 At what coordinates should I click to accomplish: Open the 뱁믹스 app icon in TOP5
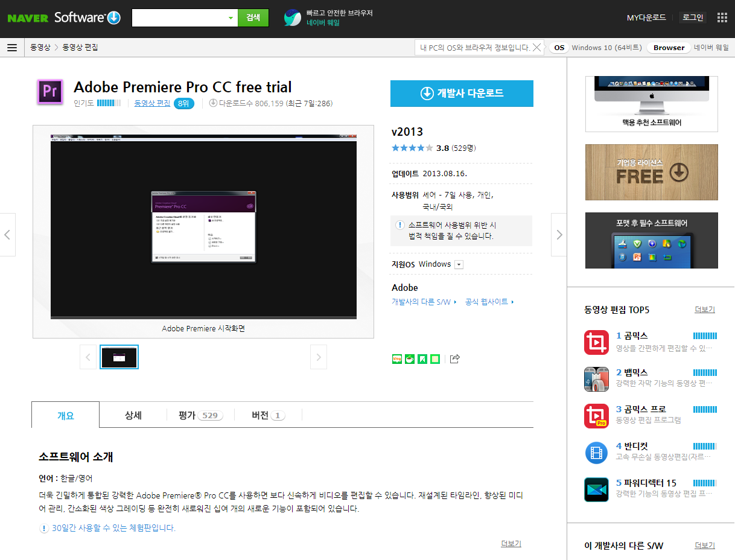point(596,379)
